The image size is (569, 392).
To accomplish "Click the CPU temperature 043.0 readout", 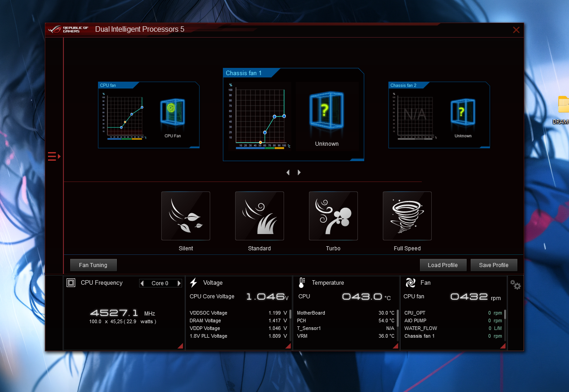I will [366, 297].
